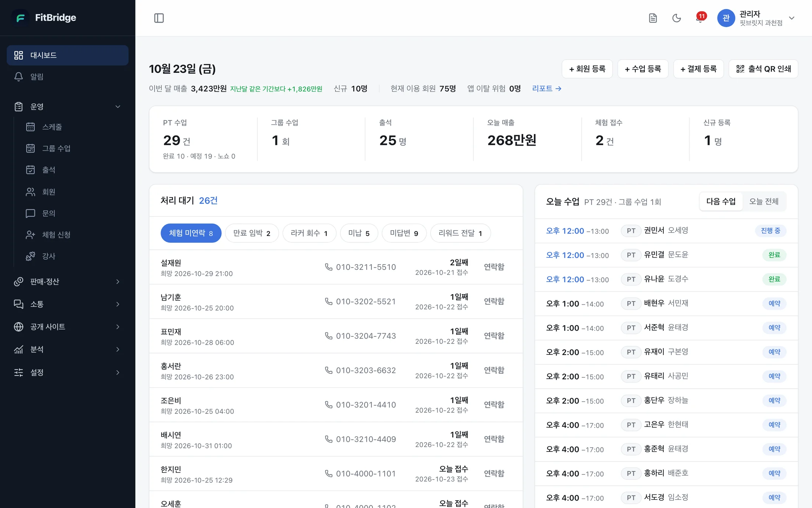Image resolution: width=812 pixels, height=508 pixels.
Task: Click the + 결제 등록 button
Action: [x=698, y=69]
